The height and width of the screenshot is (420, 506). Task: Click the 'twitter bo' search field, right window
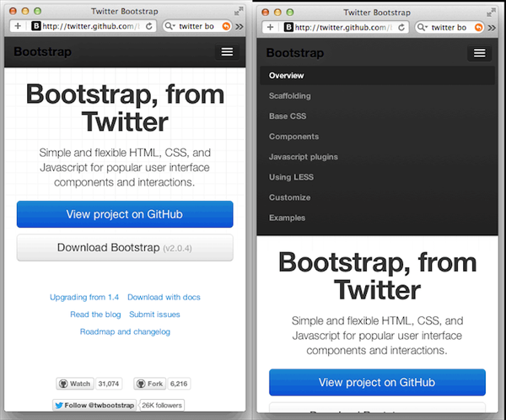tap(449, 28)
